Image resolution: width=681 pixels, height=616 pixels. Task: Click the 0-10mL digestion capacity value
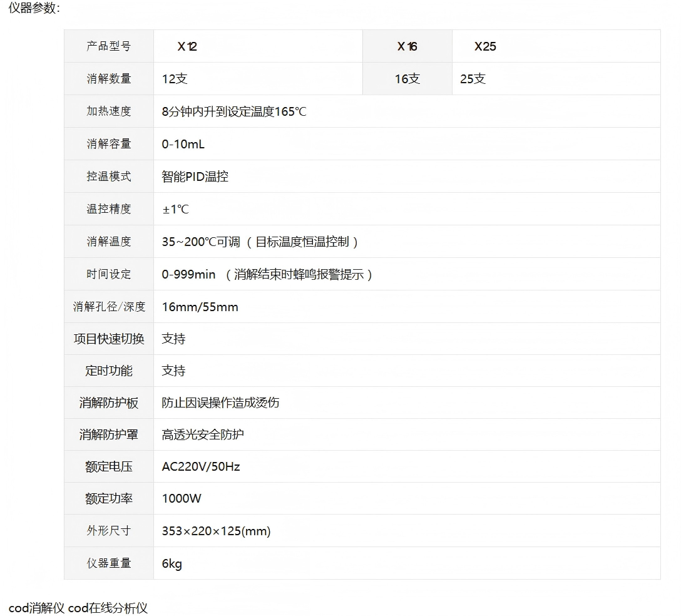183,144
